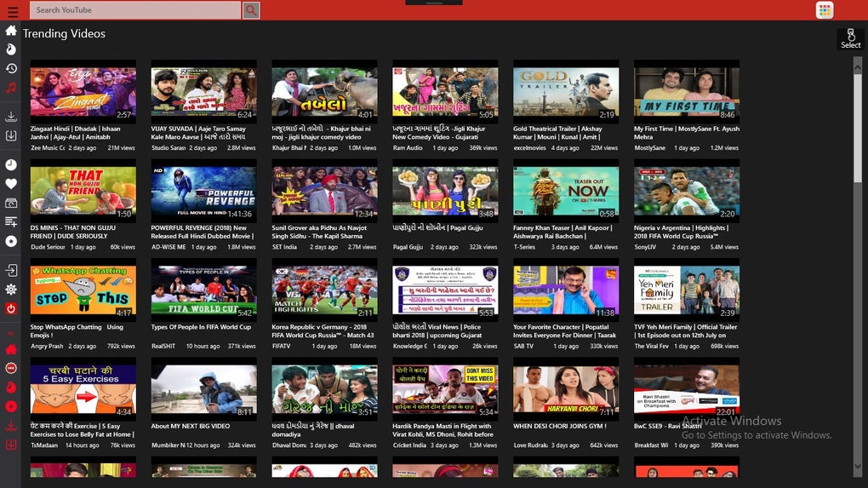This screenshot has height=488, width=868.
Task: Open Haryanvi Chori gym video thumbnail
Action: pos(566,389)
